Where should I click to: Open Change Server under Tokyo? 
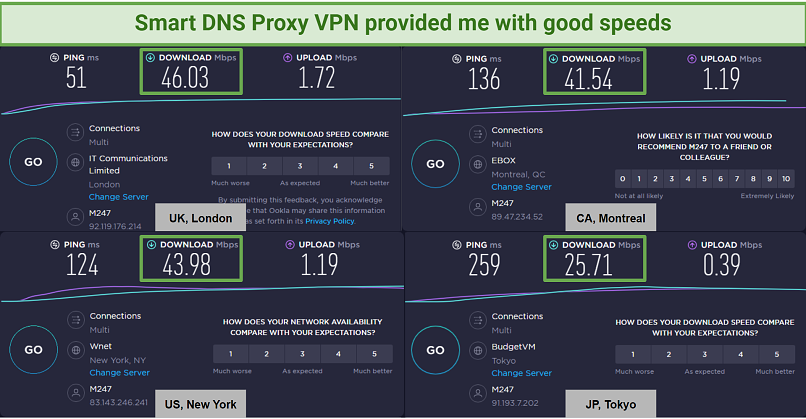pos(521,373)
